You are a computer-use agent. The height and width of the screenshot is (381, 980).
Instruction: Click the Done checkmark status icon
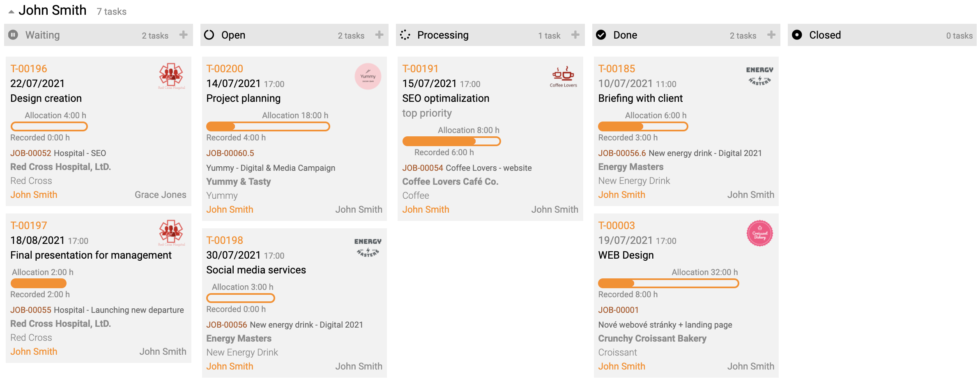coord(601,35)
